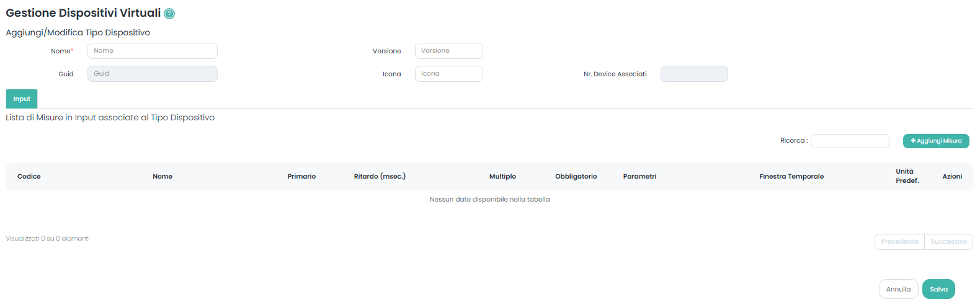Sort table by Codice column
The image size is (980, 307).
coord(29,177)
